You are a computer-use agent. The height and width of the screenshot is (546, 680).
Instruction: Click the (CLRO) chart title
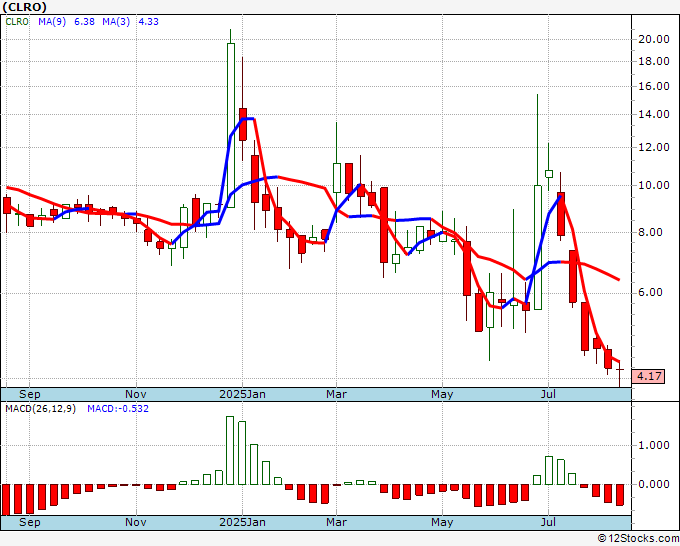tap(24, 7)
